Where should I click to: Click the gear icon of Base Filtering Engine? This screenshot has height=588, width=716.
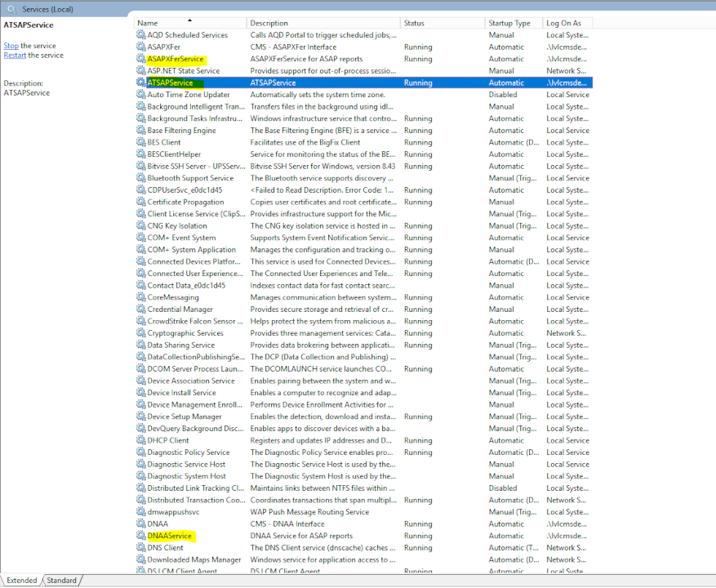point(140,130)
